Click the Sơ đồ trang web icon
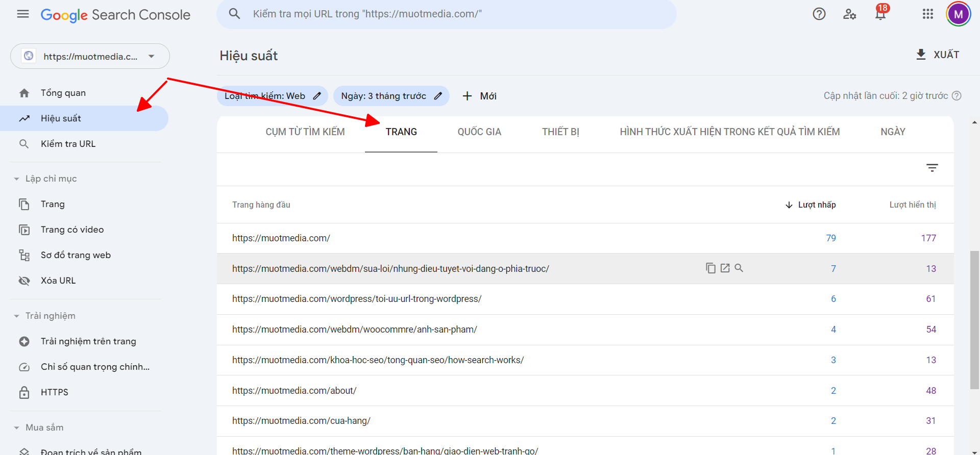 [24, 255]
